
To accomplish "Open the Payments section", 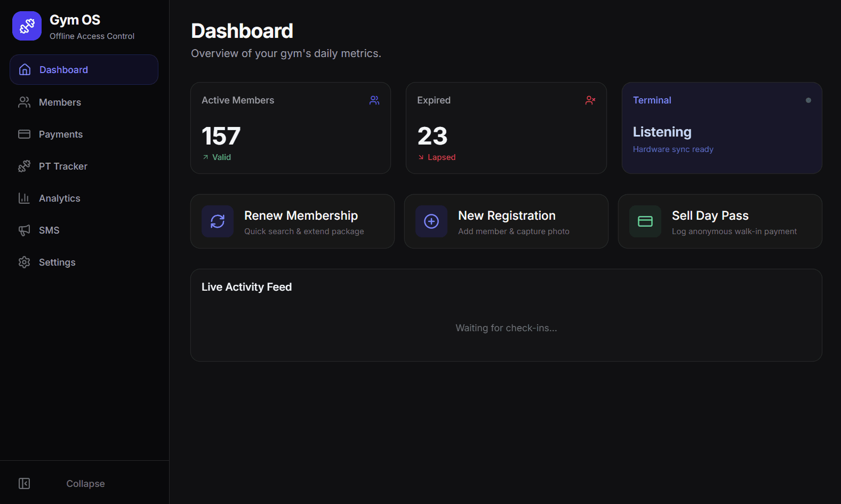I will tap(84, 134).
